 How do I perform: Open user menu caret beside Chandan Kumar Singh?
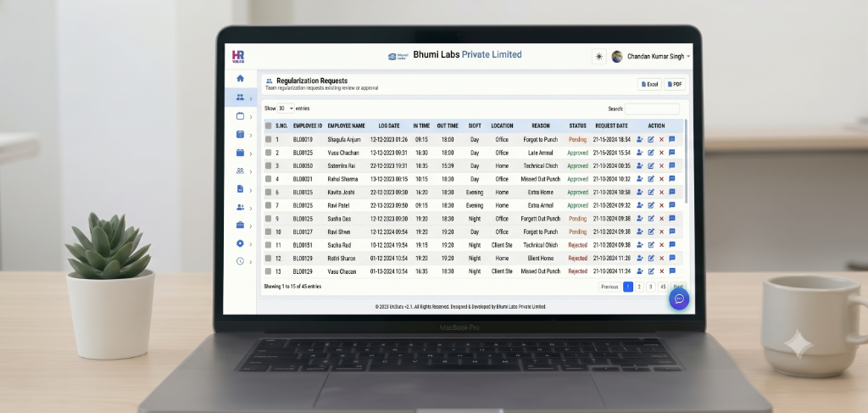688,57
